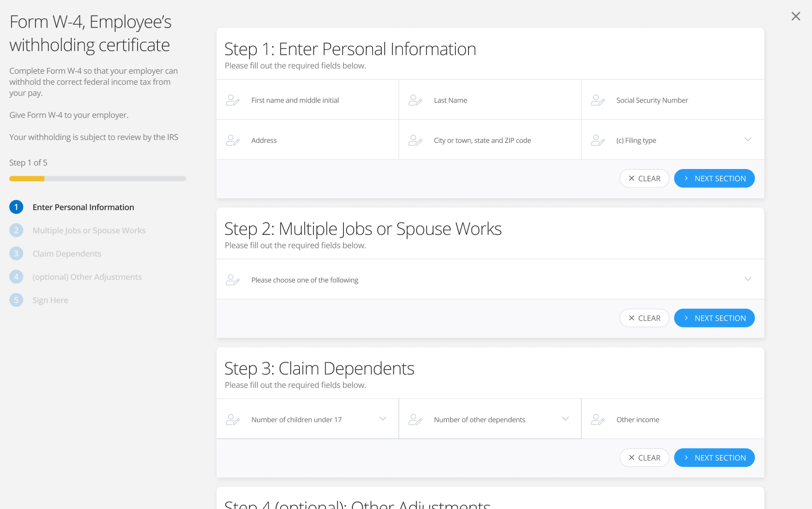Select step 2 Multiple Jobs or Spouse Works
812x509 pixels.
(x=16, y=230)
